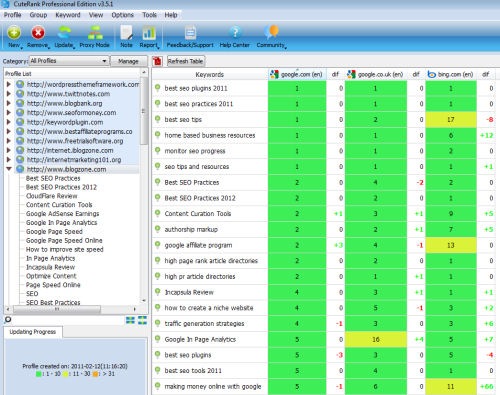Expand the bestaffiliateprograms profile node

pos(9,131)
